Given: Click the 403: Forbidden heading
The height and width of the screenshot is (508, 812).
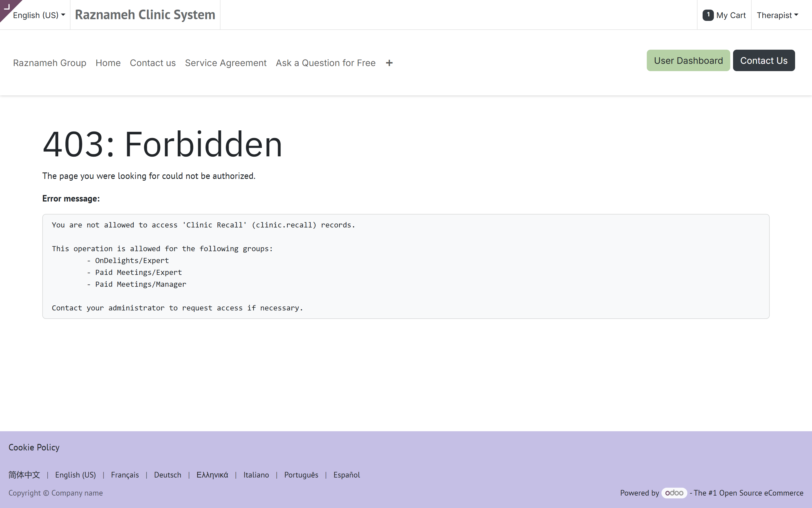Looking at the screenshot, I should click(162, 144).
